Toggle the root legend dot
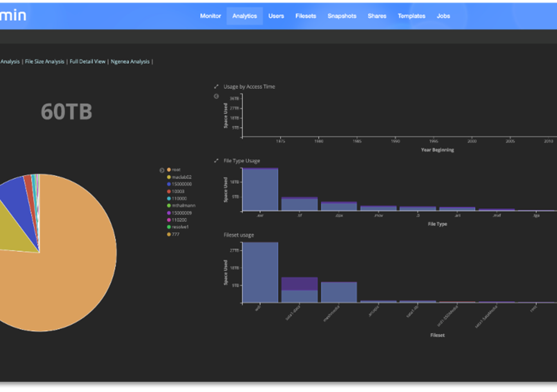Screen dimensions: 557x392 [169, 170]
